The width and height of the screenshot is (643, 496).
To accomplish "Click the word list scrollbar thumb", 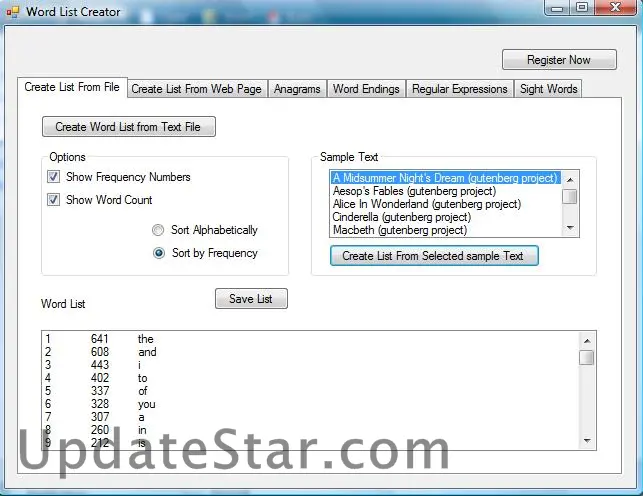I will pos(587,357).
